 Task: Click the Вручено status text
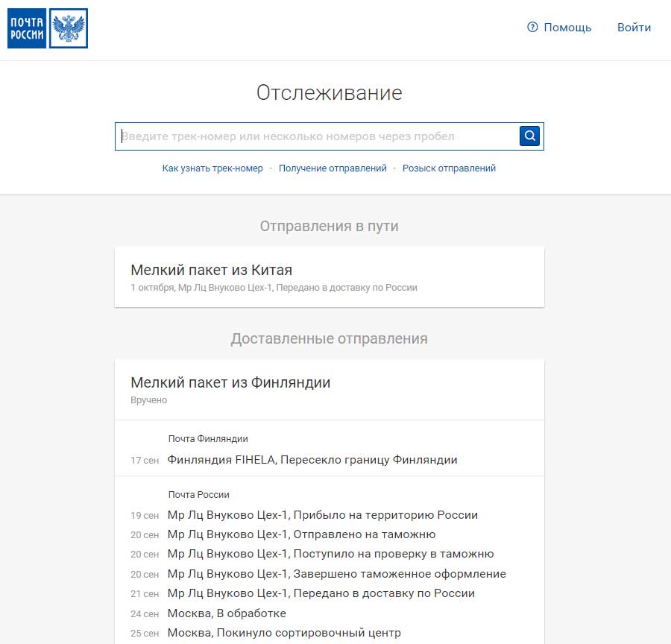(x=149, y=400)
